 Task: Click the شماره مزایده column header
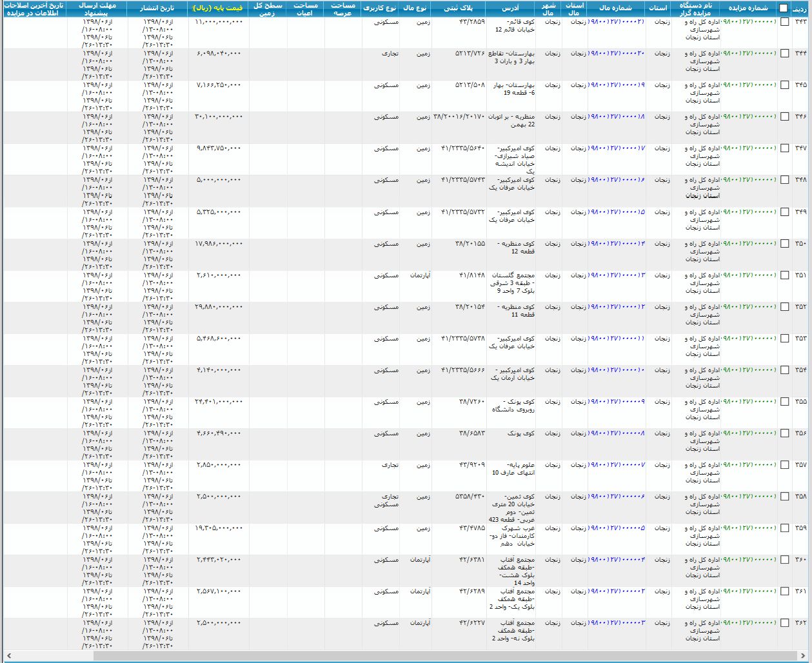749,8
